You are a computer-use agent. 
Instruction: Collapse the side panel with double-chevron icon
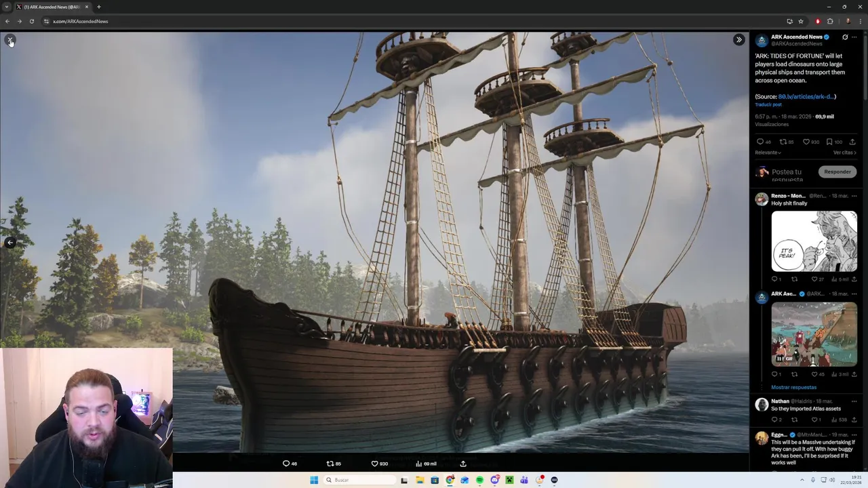coord(739,40)
